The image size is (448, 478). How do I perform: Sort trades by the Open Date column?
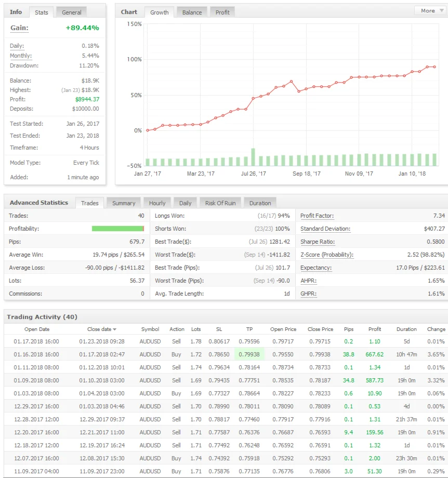pos(37,329)
